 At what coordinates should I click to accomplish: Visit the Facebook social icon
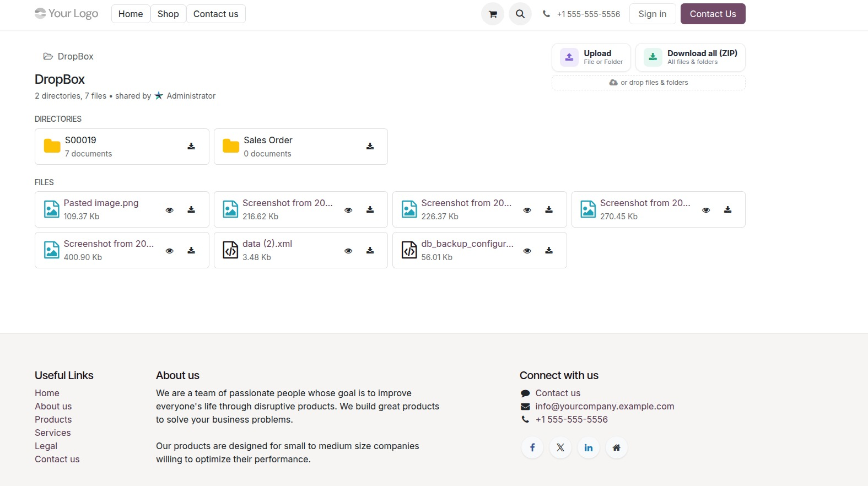tap(532, 447)
